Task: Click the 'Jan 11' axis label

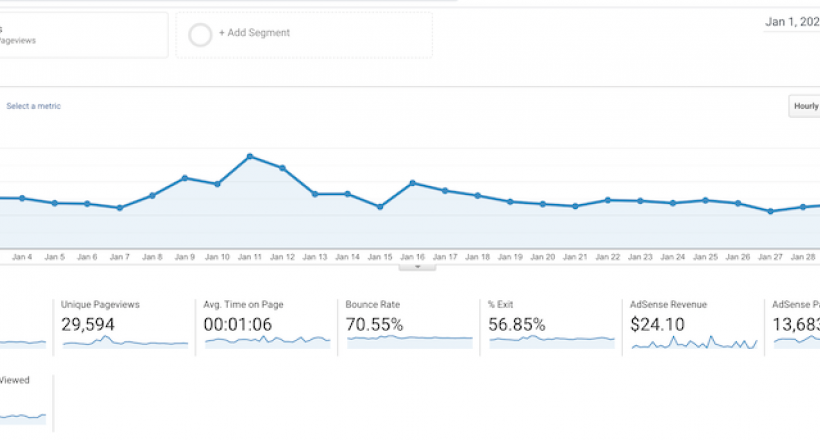Action: [x=249, y=257]
